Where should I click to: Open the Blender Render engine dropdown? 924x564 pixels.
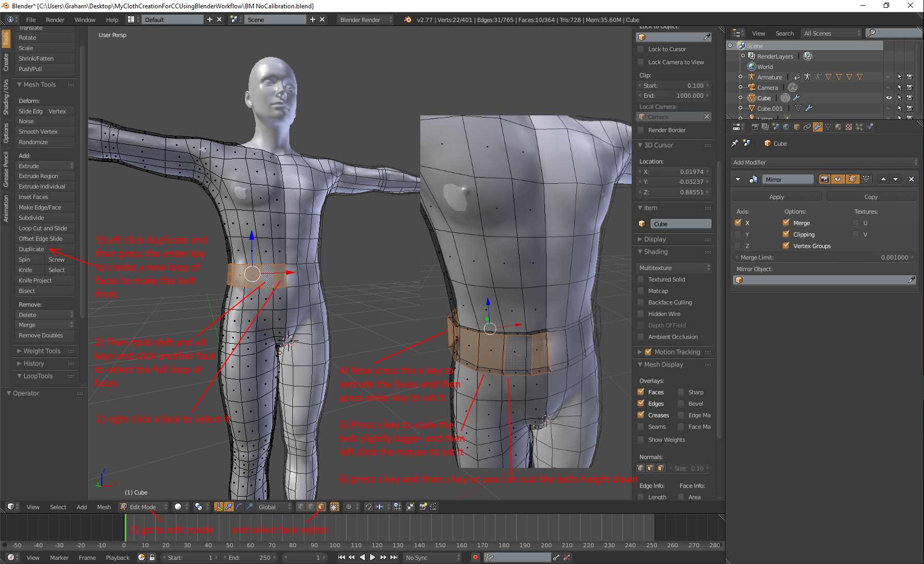tap(365, 19)
